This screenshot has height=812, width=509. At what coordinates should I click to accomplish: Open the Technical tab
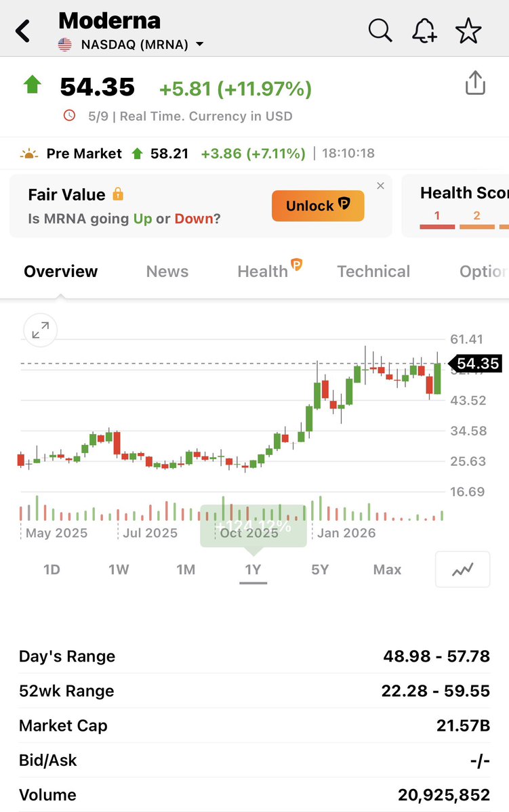tap(373, 272)
